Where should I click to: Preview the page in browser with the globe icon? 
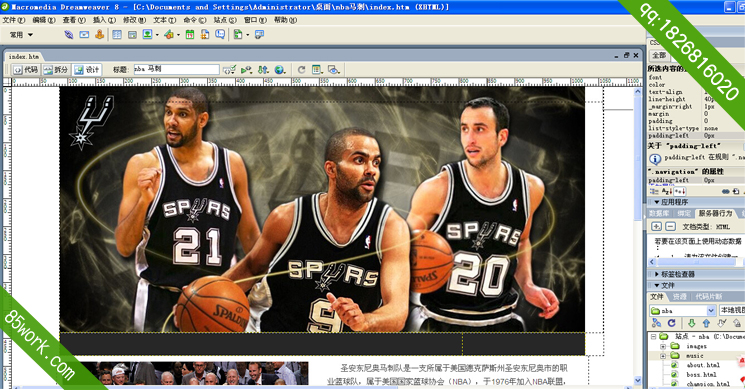(279, 70)
